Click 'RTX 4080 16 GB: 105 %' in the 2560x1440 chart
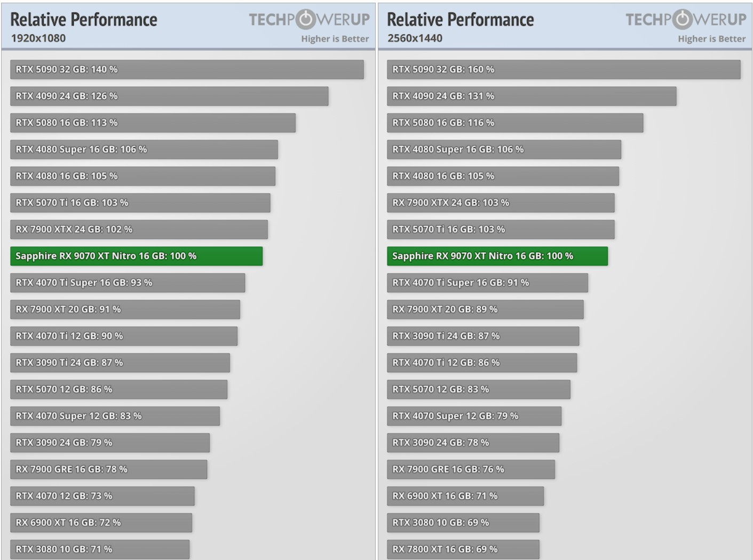The height and width of the screenshot is (560, 753). (x=503, y=176)
